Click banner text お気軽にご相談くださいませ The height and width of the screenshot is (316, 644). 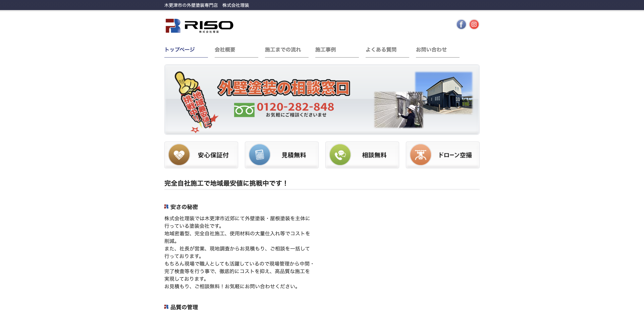coord(296,115)
